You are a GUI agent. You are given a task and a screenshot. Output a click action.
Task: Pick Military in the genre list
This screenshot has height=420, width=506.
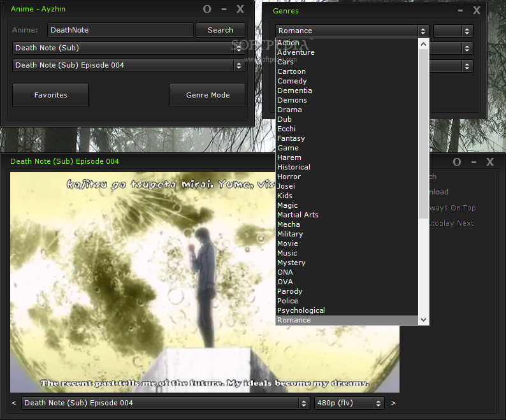click(x=347, y=234)
